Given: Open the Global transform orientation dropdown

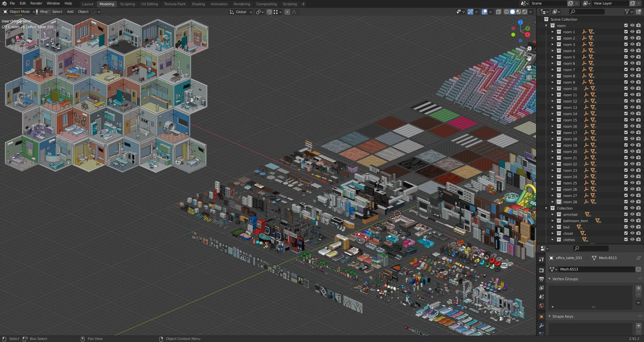Looking at the screenshot, I should (241, 12).
